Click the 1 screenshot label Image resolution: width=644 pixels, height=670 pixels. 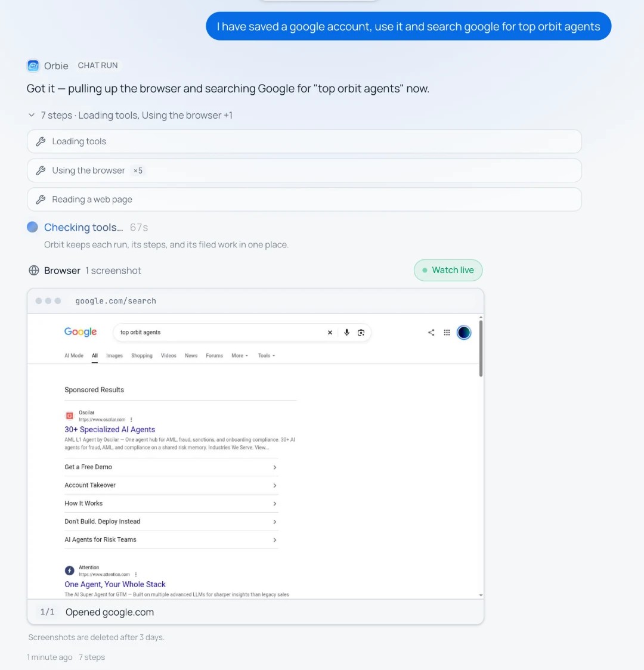113,271
